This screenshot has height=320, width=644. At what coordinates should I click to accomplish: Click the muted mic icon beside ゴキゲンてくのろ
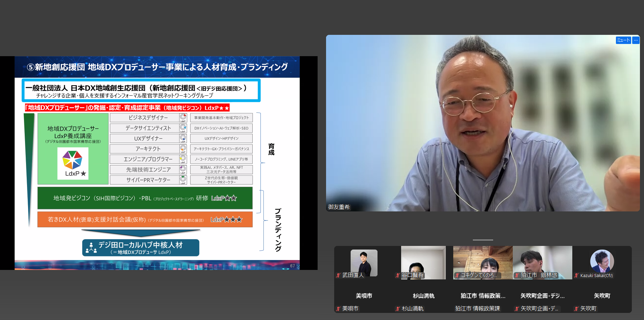click(x=457, y=275)
